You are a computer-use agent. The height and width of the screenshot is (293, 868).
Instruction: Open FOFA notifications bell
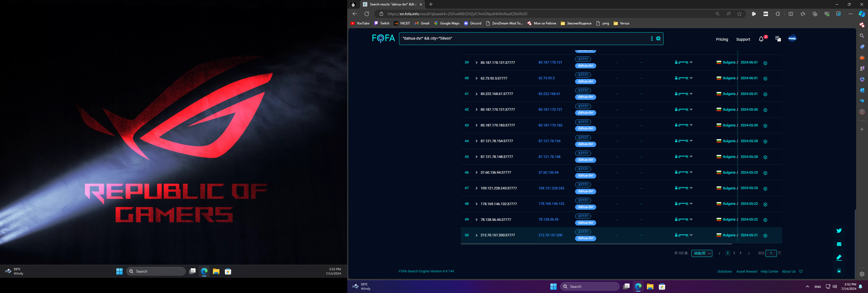tap(761, 39)
